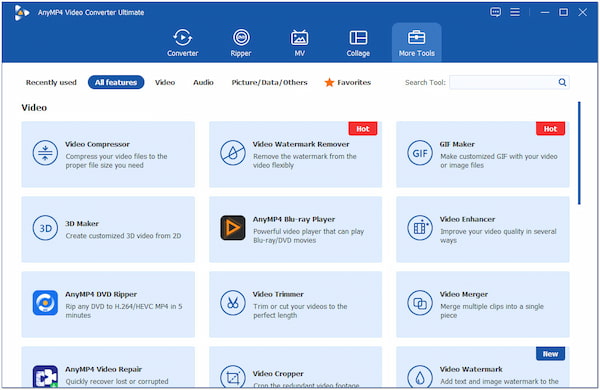Click the Video Cropper icon
This screenshot has height=390, width=600.
(x=233, y=377)
